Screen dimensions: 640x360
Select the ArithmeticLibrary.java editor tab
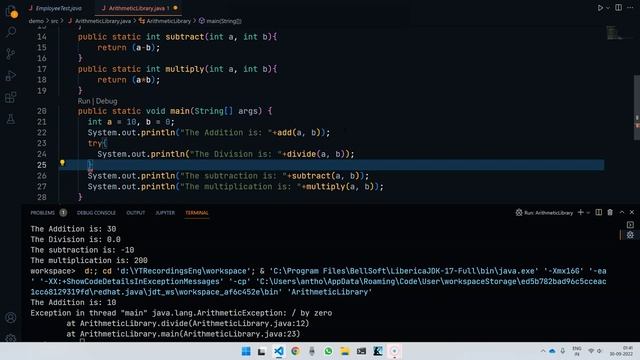[x=137, y=8]
